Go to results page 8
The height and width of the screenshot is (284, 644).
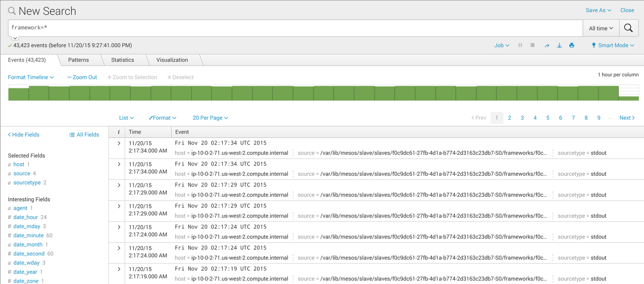coord(586,118)
